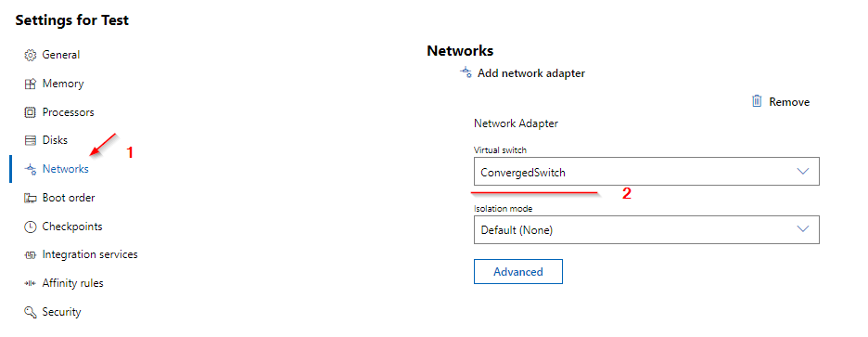Select the Security key icon
This screenshot has height=337, width=868.
point(30,312)
